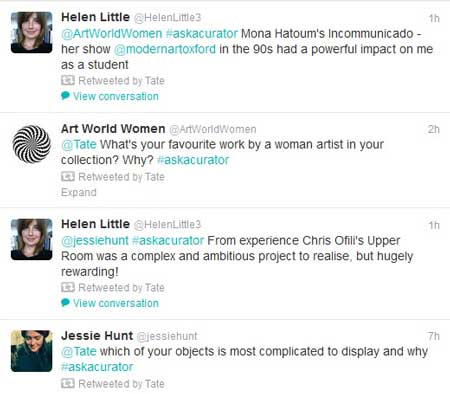Click the 7h timestamp on Jessie Hunt's tweet
The image size is (450, 394).
click(x=434, y=336)
